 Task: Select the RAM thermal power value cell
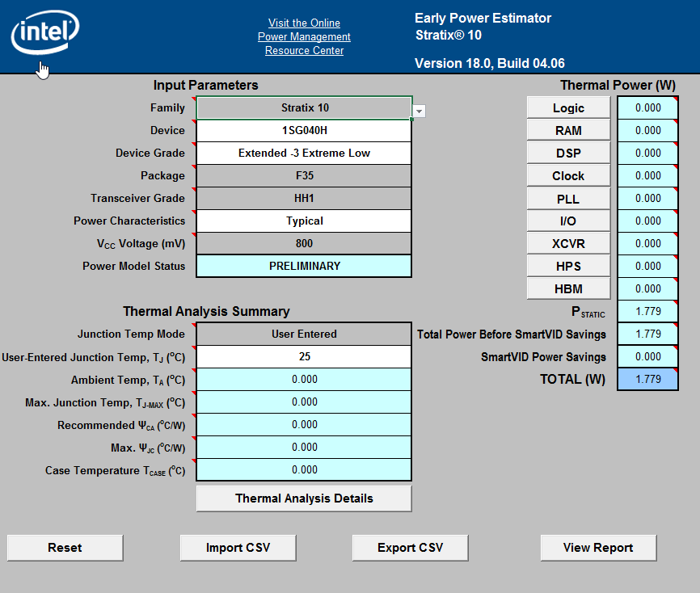[647, 131]
